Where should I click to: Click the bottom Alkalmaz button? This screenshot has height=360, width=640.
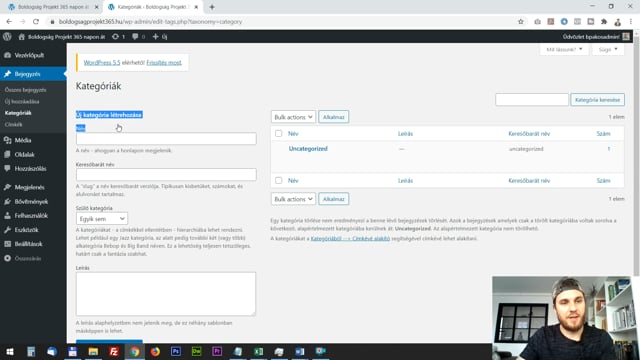(x=333, y=199)
